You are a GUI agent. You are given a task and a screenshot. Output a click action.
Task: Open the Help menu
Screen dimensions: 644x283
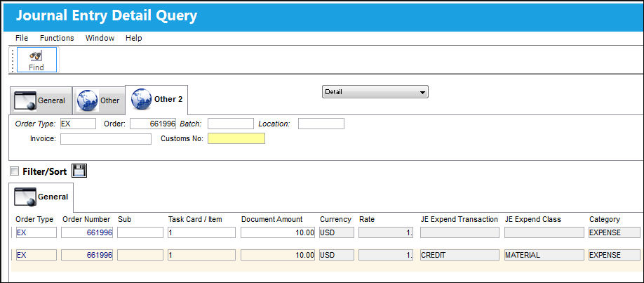(x=134, y=38)
